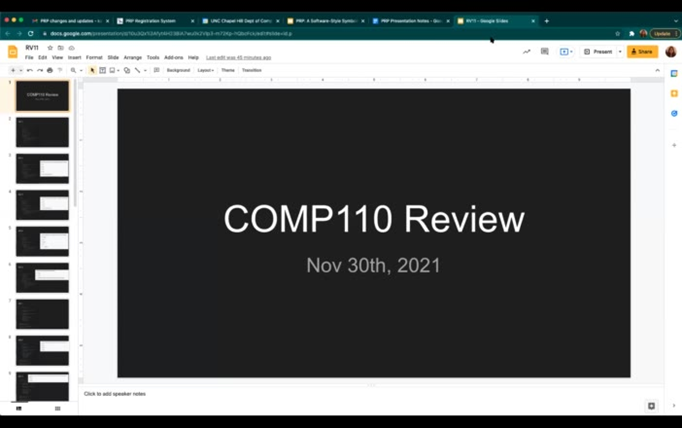
Task: Switch to PRP Registration System browser tab
Action: click(x=155, y=21)
